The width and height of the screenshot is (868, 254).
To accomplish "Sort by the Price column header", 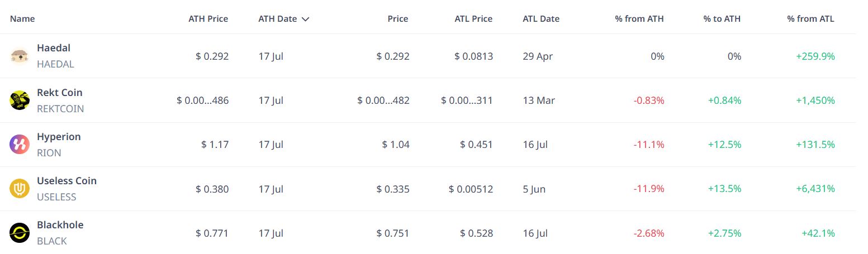I will coord(397,18).
